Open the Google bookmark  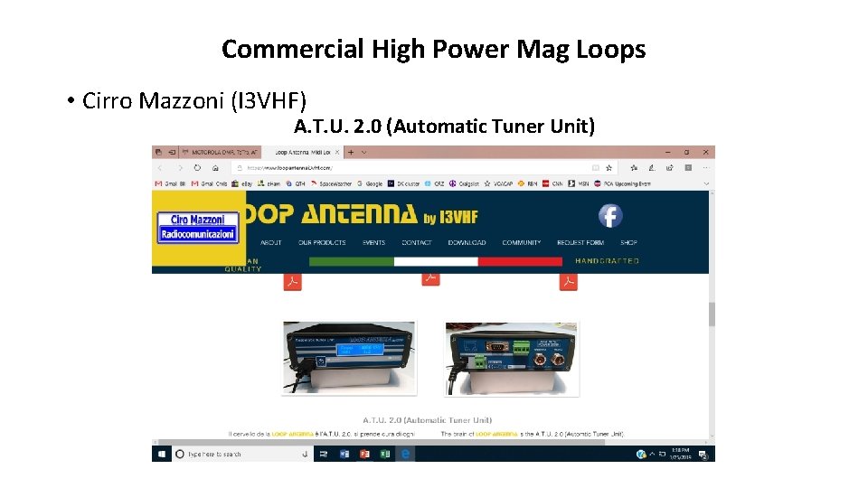370,183
